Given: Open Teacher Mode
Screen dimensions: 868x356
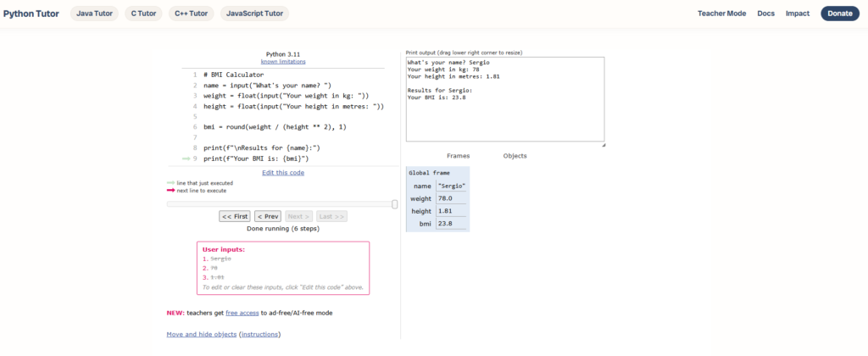Looking at the screenshot, I should pyautogui.click(x=721, y=14).
